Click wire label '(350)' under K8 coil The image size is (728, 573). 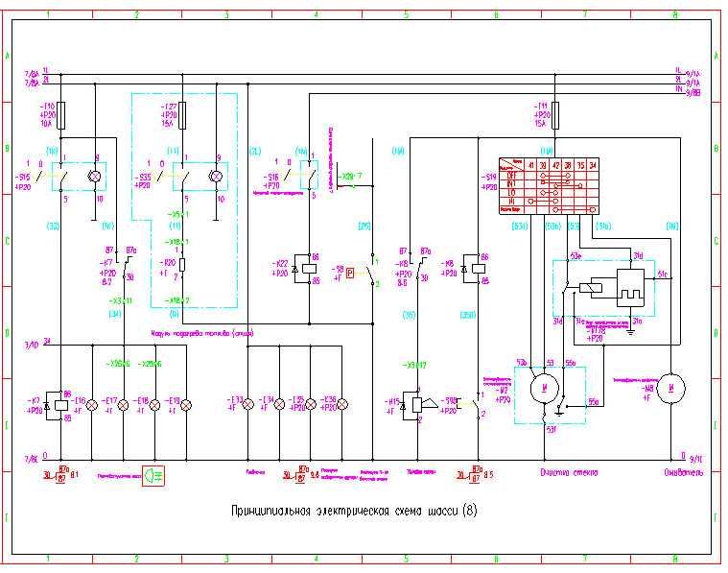point(467,315)
